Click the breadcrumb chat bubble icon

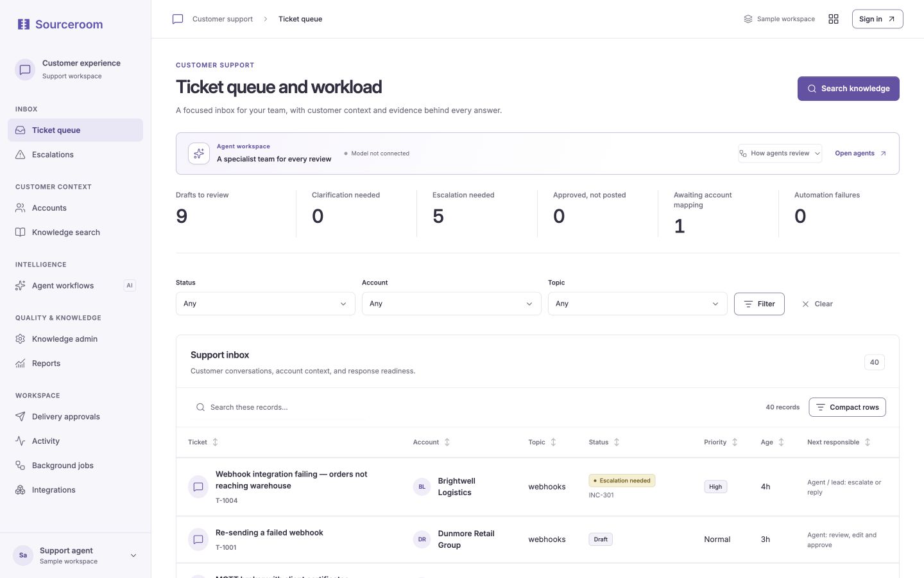point(178,19)
